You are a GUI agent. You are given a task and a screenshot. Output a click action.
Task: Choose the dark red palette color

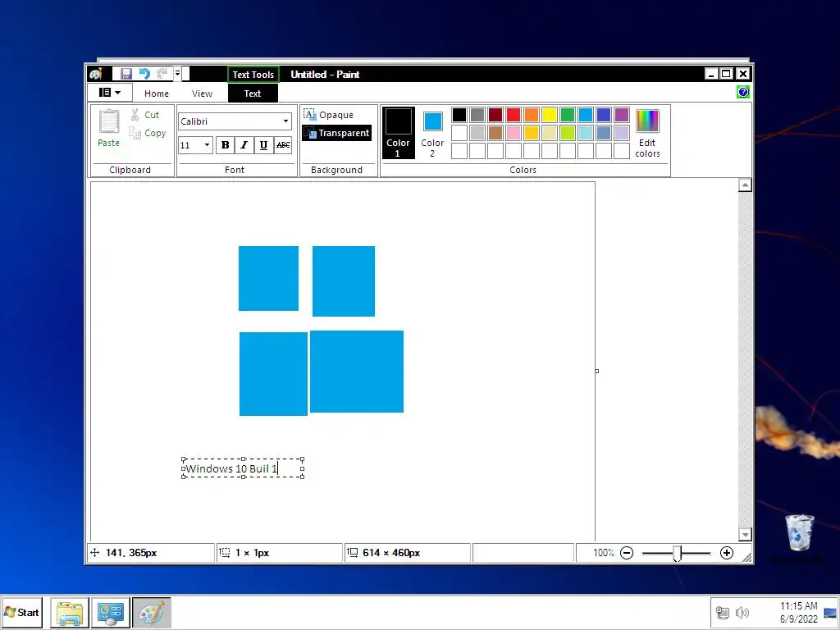495,115
